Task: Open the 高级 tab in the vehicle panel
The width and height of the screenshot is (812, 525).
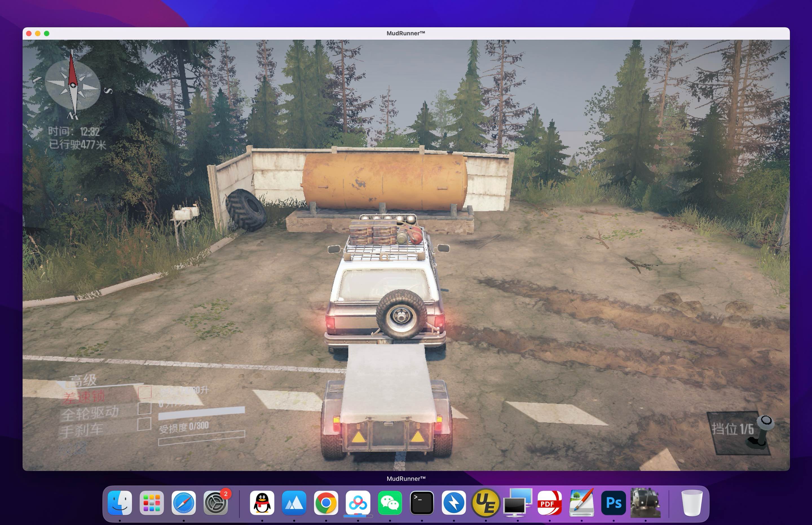Action: click(x=83, y=380)
